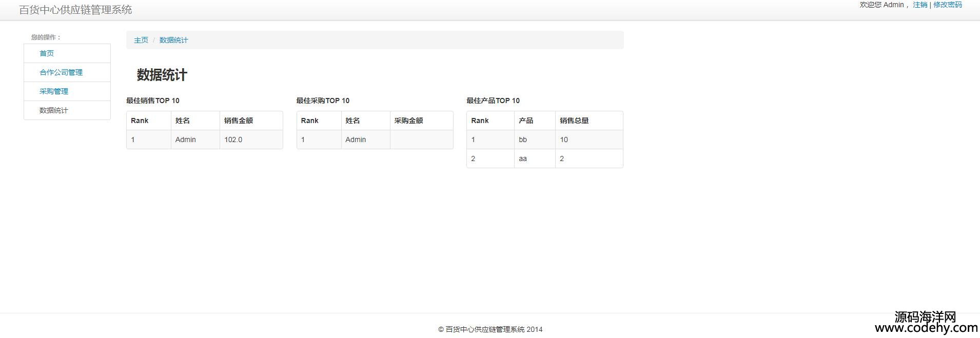This screenshot has height=338, width=980.
Task: Select 数据统计 in the sidebar menu
Action: tap(54, 110)
